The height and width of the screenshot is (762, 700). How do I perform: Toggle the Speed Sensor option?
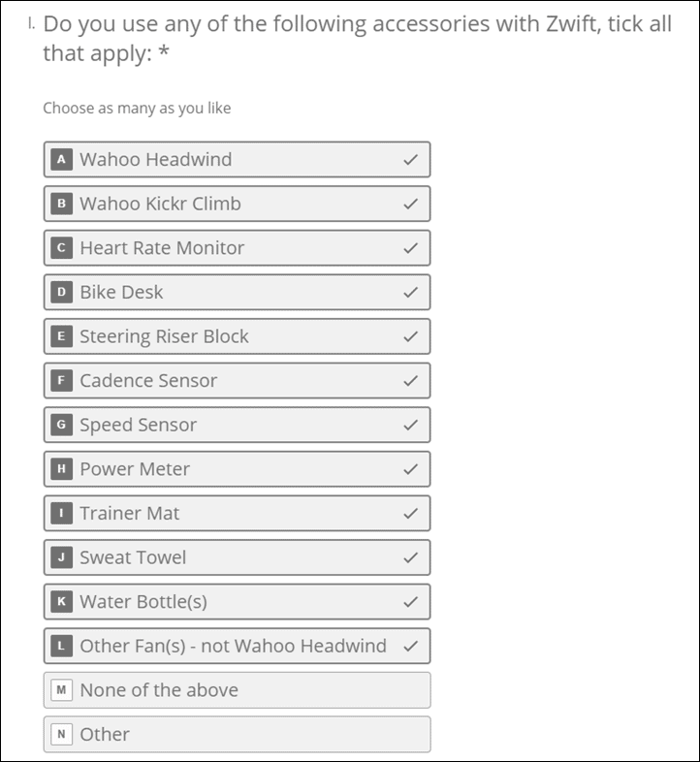coord(238,425)
